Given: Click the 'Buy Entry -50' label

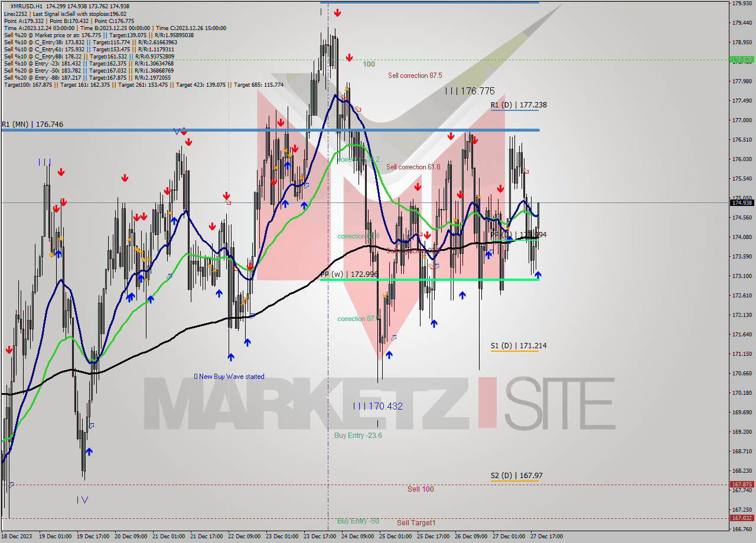Looking at the screenshot, I should point(358,521).
